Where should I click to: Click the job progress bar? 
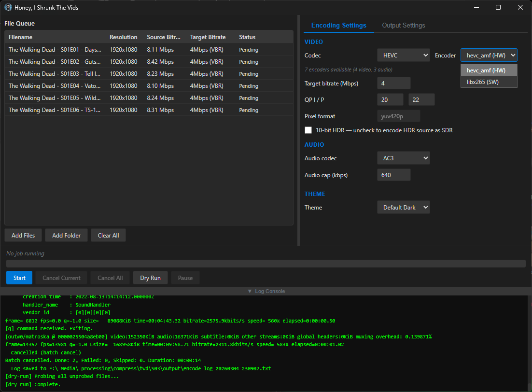click(x=266, y=264)
